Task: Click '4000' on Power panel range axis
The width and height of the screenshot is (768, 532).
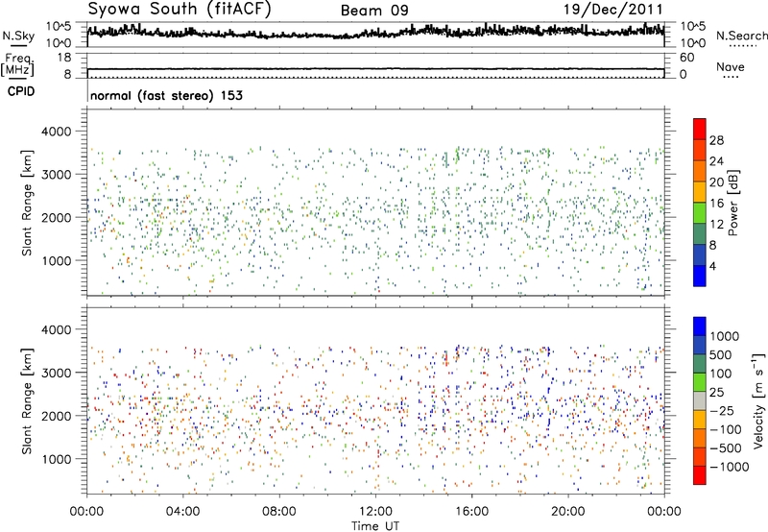Action: [x=56, y=132]
